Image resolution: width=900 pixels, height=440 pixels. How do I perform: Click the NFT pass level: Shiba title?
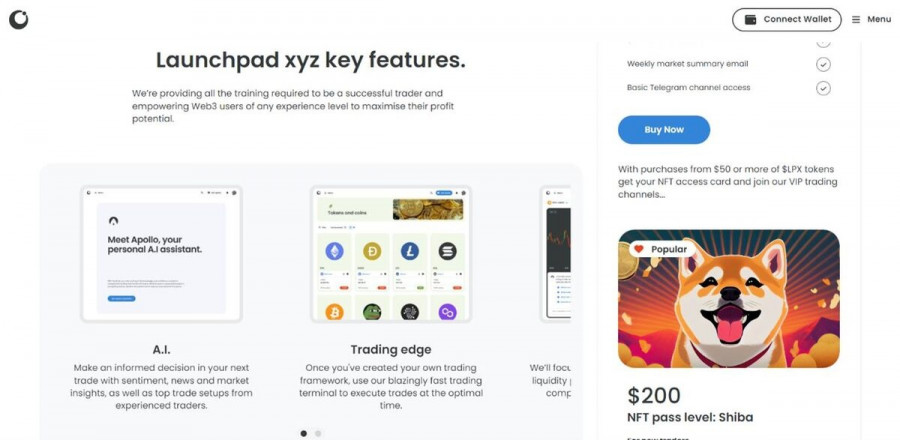point(690,417)
